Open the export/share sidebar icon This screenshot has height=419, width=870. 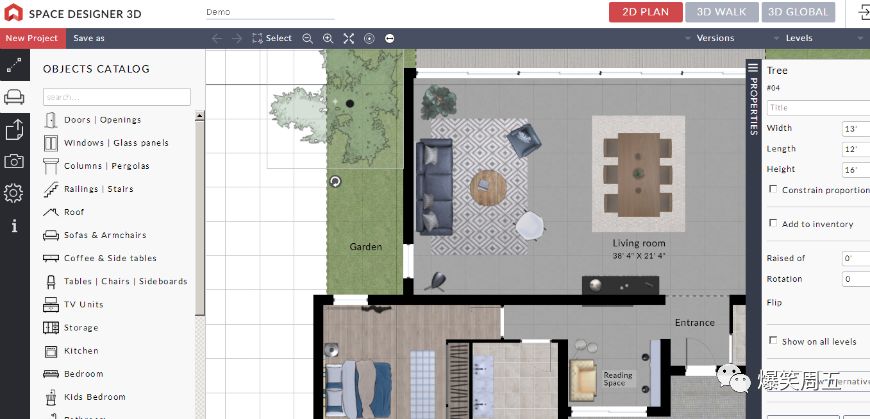[x=14, y=129]
